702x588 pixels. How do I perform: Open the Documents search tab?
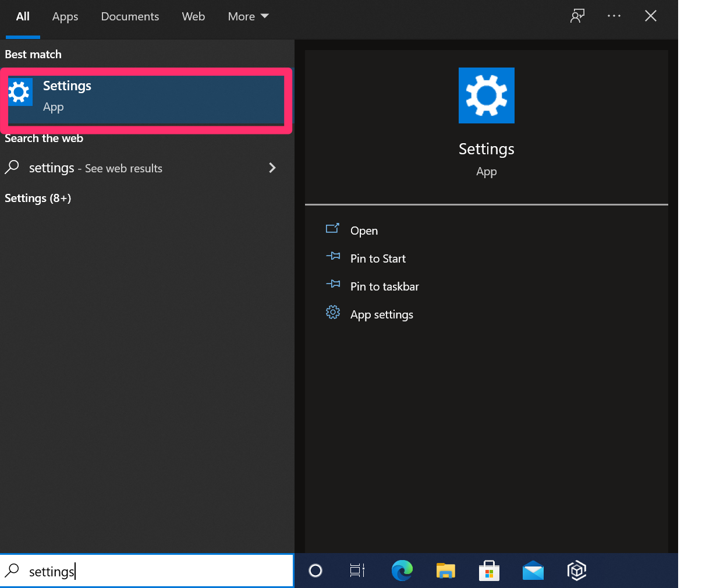click(130, 17)
